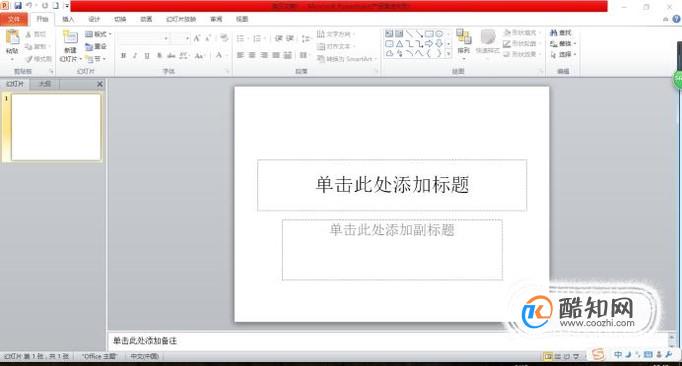Click the line spacing button

click(307, 38)
